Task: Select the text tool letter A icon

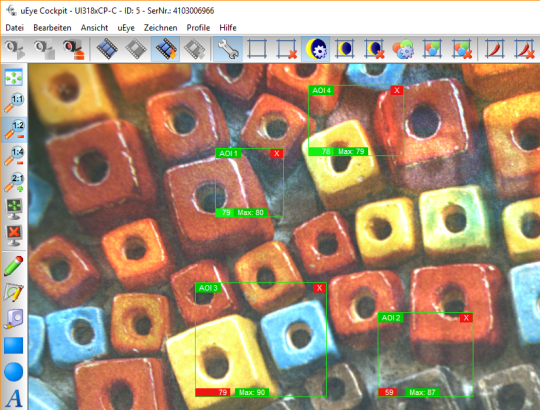Action: (14, 398)
